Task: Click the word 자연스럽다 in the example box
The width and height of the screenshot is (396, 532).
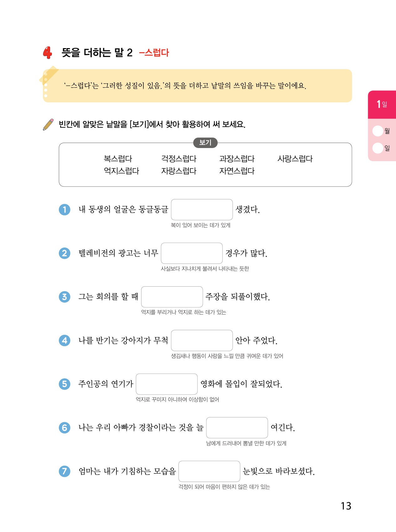Action: click(237, 171)
